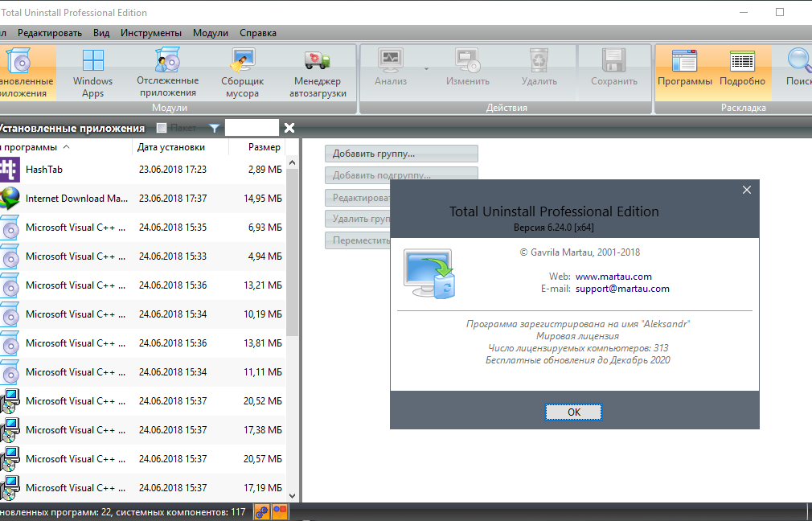Select the HashTab row name
812x521 pixels.
tap(44, 170)
